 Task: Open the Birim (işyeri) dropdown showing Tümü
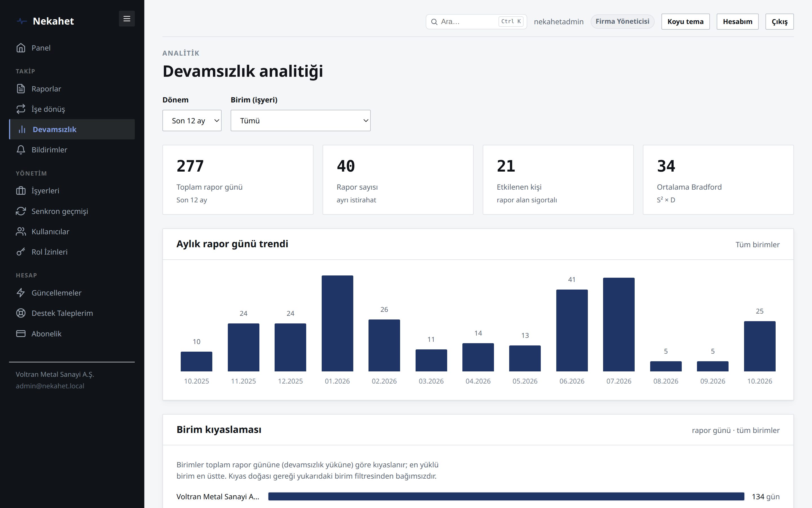(x=300, y=121)
